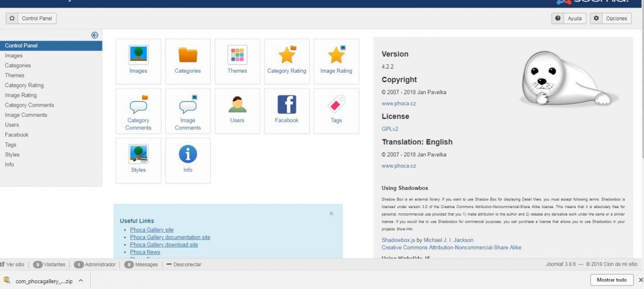The image size is (644, 289).
Task: Open the Styles icon tile
Action: [x=138, y=160]
